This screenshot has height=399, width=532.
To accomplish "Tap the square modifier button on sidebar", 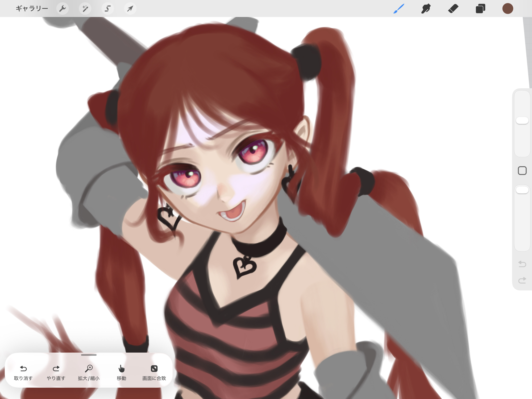I will coord(522,171).
